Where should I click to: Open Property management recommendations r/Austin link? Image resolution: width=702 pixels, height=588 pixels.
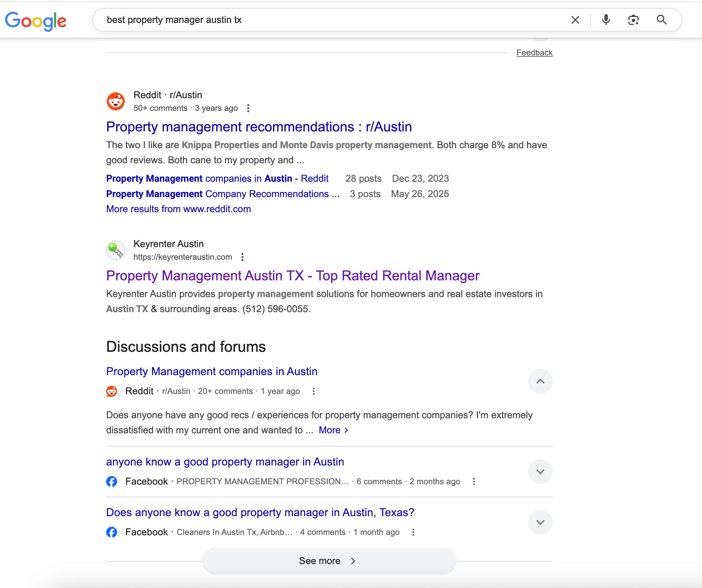tap(259, 127)
